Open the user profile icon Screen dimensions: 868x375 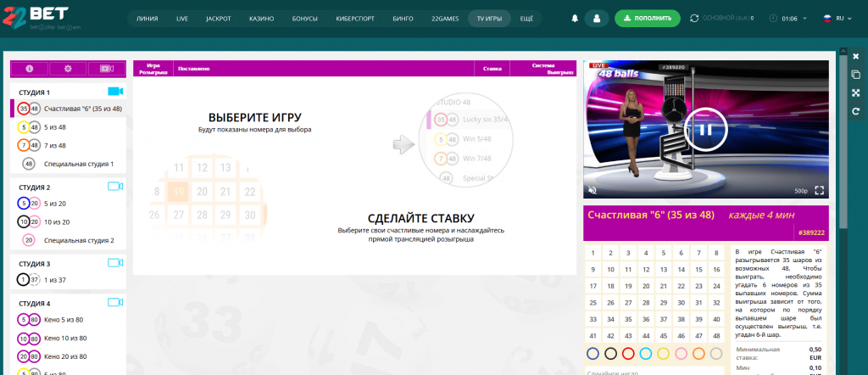[x=596, y=18]
